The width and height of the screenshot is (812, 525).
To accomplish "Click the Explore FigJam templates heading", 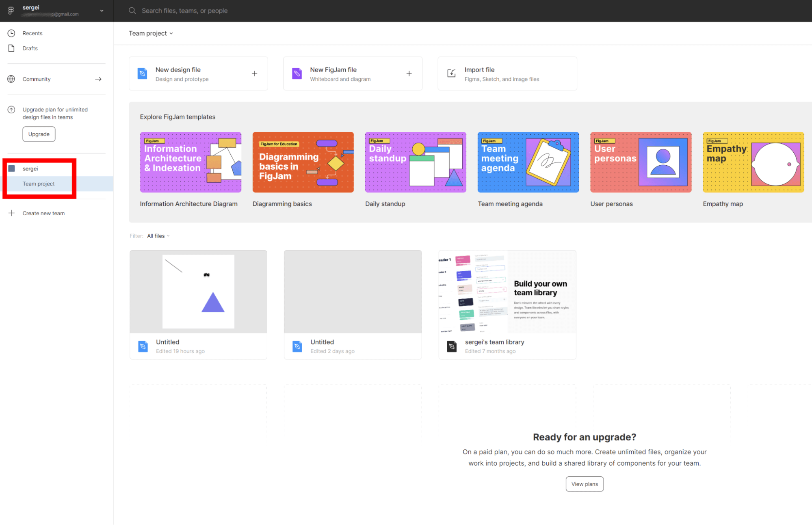I will (178, 117).
